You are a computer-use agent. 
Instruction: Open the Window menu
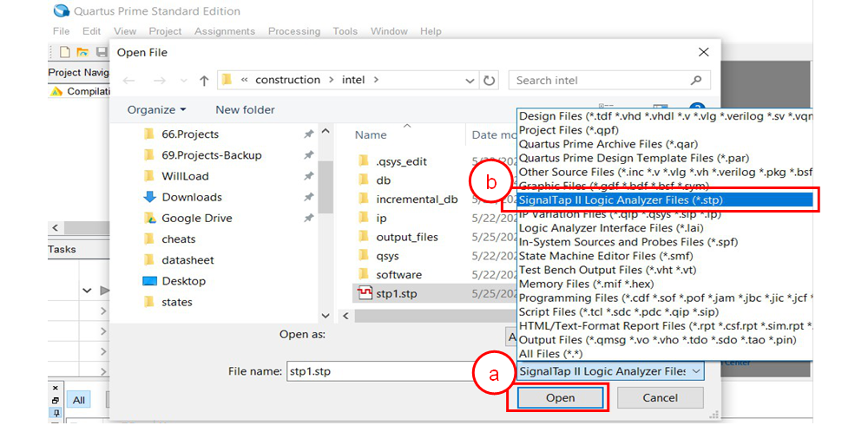pyautogui.click(x=389, y=31)
